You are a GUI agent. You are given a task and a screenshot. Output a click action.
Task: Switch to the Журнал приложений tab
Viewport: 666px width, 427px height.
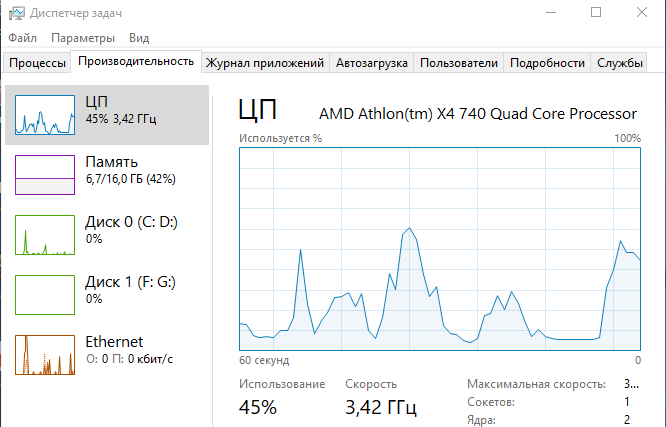tap(265, 63)
